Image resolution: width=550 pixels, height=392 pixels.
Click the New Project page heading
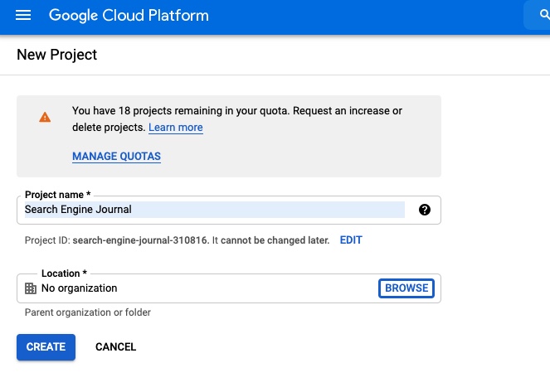coord(57,55)
